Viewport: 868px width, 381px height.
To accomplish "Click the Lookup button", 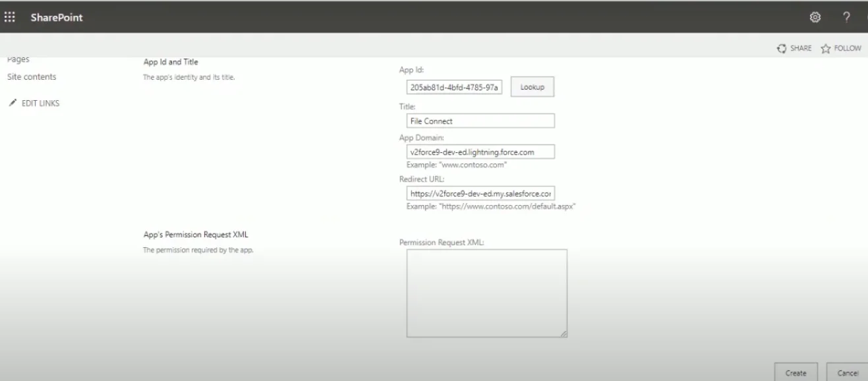I will point(532,86).
